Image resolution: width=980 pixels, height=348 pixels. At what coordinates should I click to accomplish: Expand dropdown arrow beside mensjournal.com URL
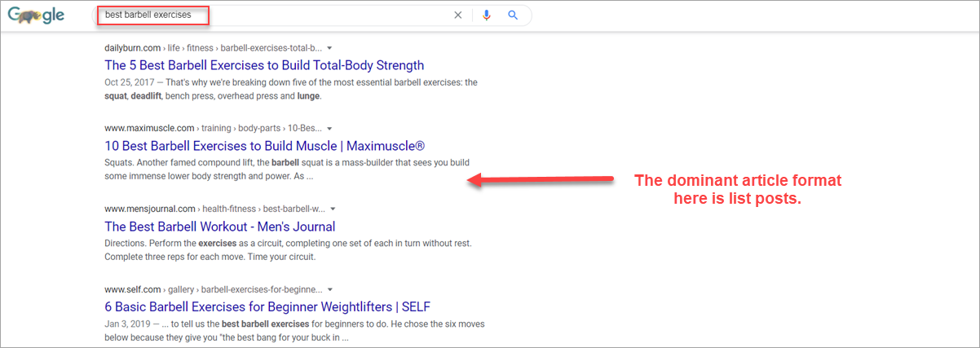(x=333, y=209)
